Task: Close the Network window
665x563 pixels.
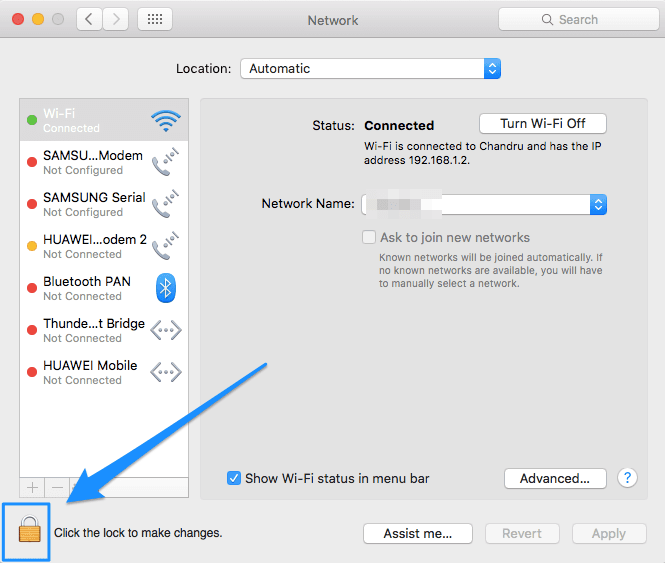Action: pyautogui.click(x=18, y=19)
